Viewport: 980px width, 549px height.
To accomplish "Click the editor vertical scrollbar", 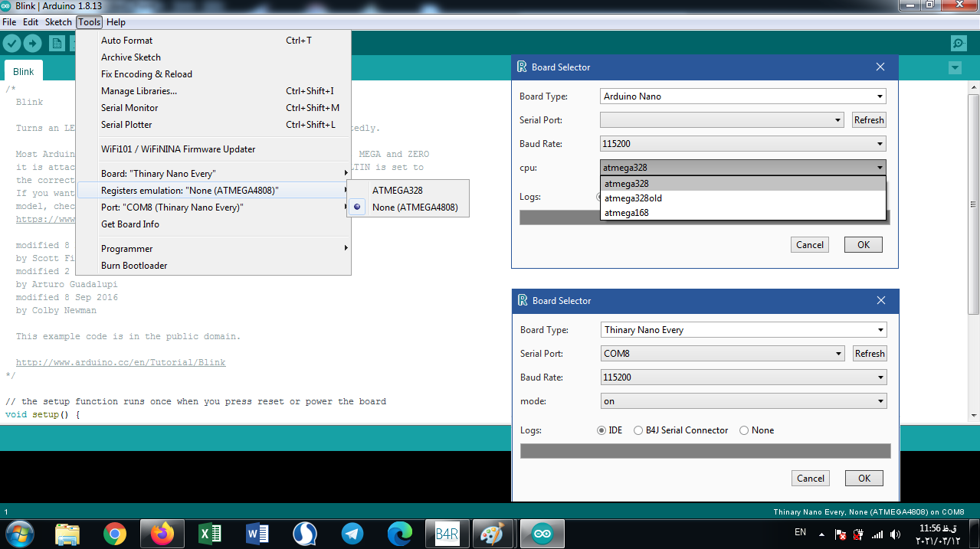I will tap(973, 203).
